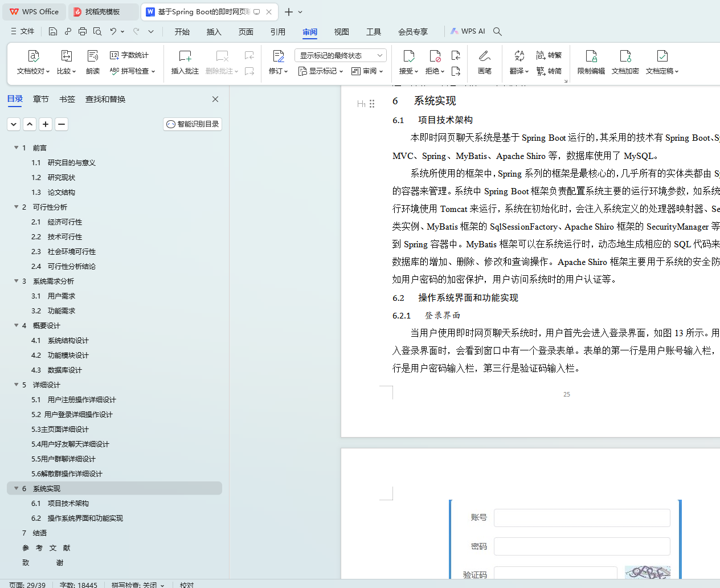Click the search magnifier next to WPS AI
Viewport: 720px width, 588px height.
497,31
